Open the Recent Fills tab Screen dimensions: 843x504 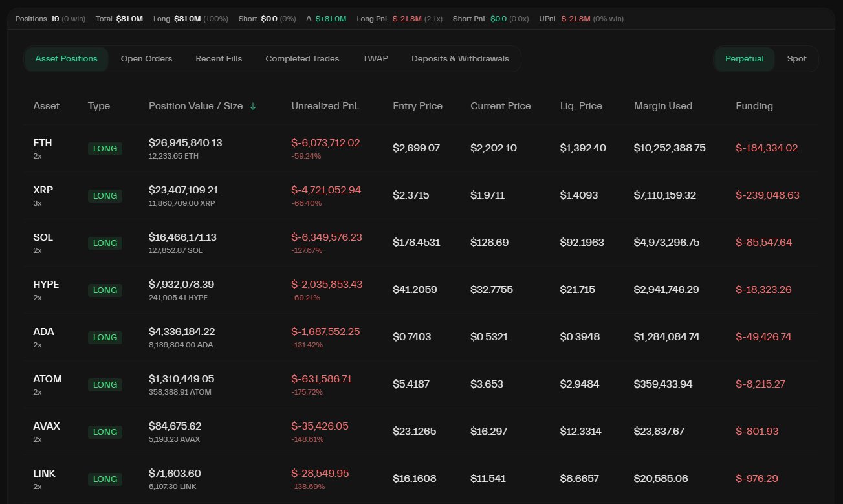click(x=219, y=59)
